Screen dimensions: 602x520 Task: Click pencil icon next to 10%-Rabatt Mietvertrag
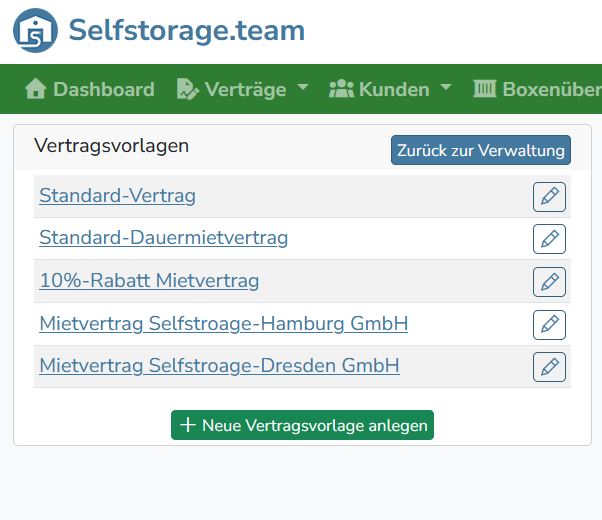click(549, 282)
